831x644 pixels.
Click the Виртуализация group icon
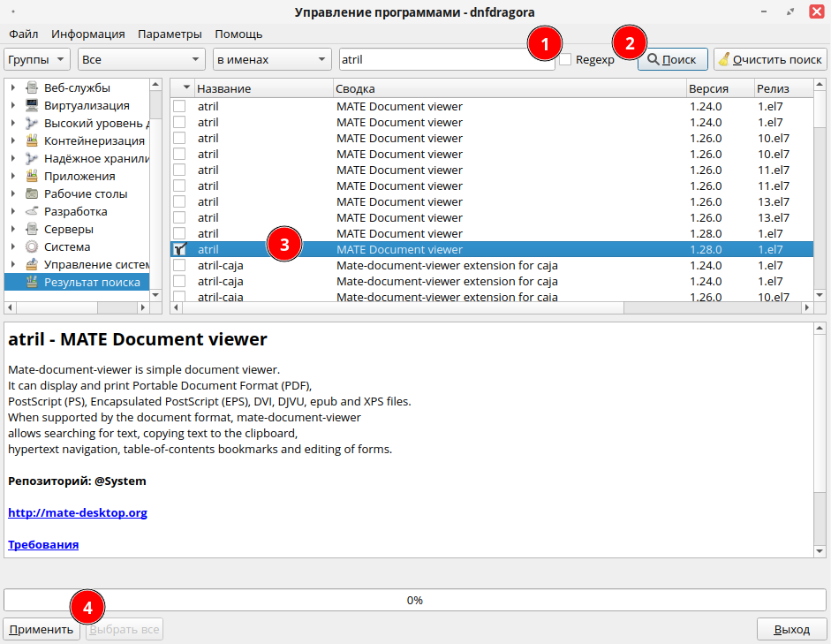click(32, 106)
